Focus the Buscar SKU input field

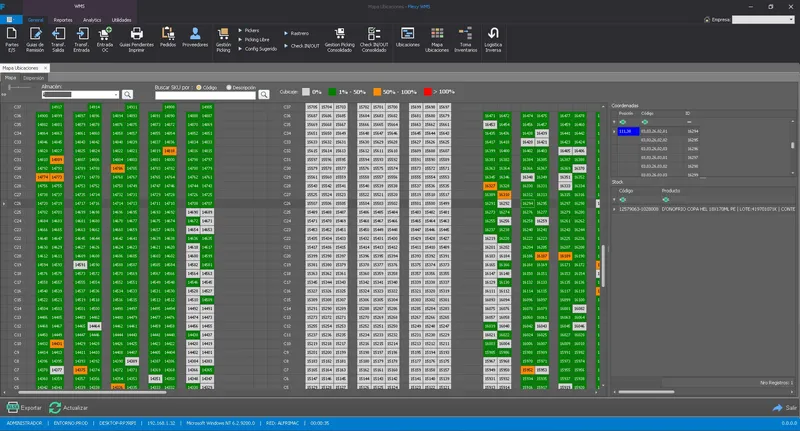(x=205, y=95)
